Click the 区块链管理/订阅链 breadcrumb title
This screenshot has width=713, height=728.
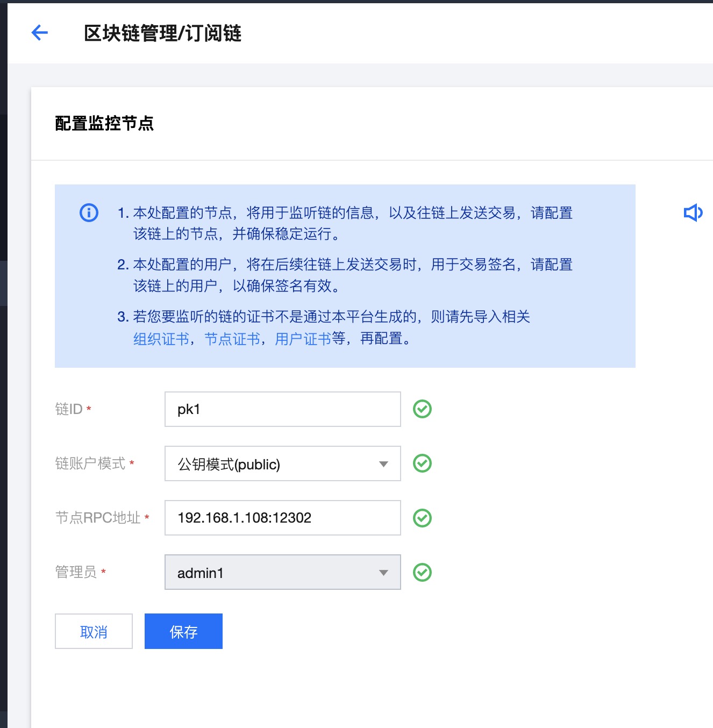[x=162, y=33]
